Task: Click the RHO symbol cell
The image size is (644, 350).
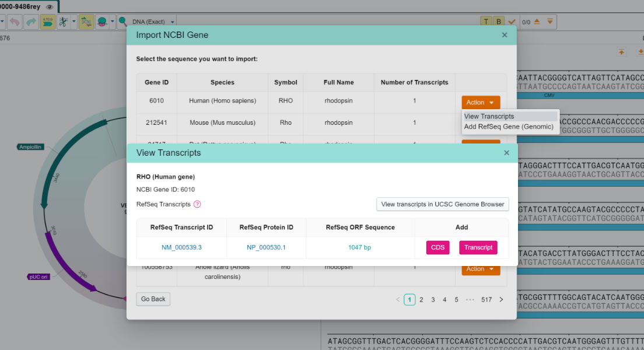Action: click(286, 101)
